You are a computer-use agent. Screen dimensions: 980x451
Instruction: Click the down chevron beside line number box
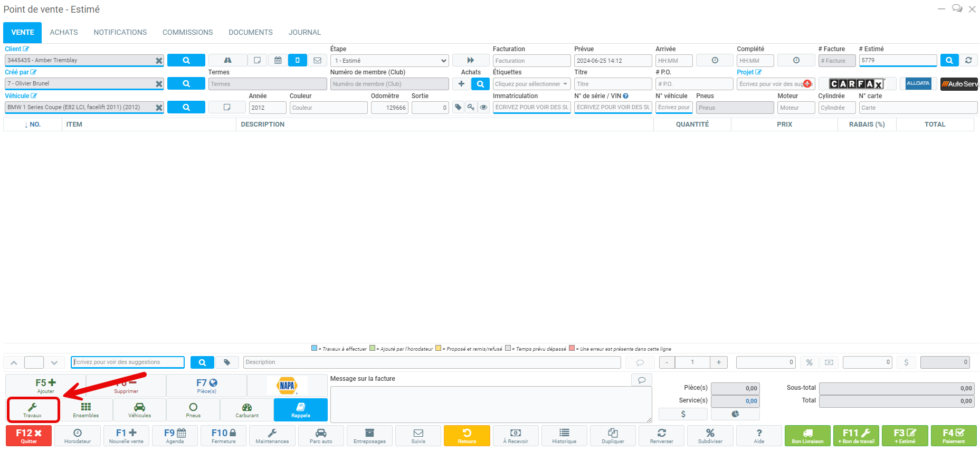(54, 363)
